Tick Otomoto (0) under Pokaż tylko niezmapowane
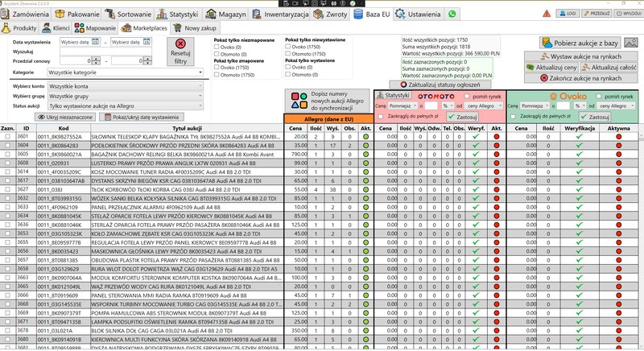Image resolution: width=644 pixels, height=351 pixels. (217, 54)
